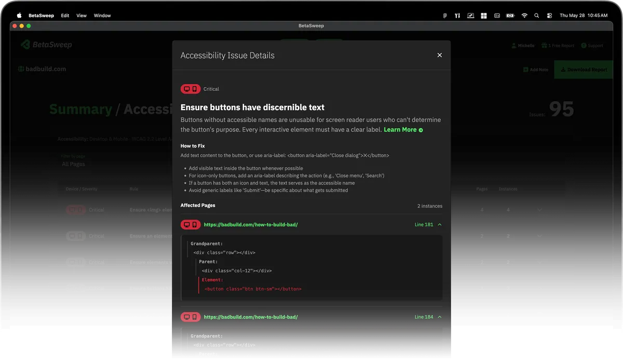Open Spotlight search magnifier
Image resolution: width=623 pixels, height=364 pixels.
(537, 16)
